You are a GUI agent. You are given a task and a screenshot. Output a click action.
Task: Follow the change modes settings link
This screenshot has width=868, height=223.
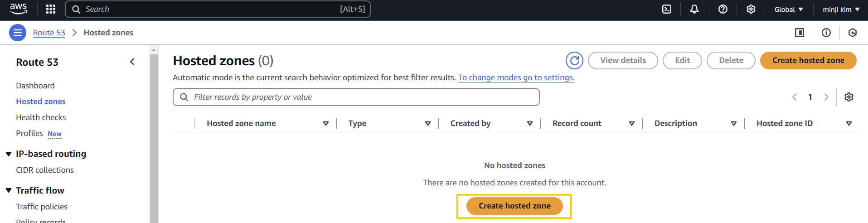click(516, 78)
